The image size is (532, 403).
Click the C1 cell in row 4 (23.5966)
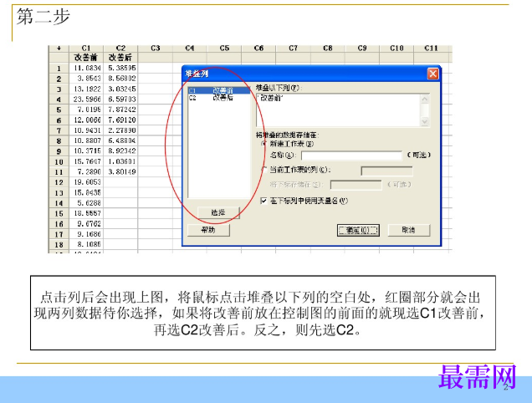[86, 99]
